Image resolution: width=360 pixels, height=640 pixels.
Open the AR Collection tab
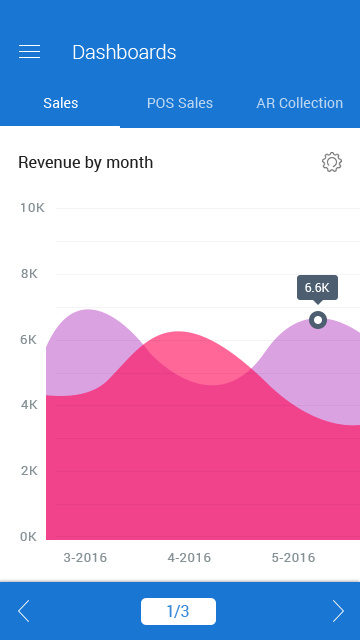click(x=300, y=103)
